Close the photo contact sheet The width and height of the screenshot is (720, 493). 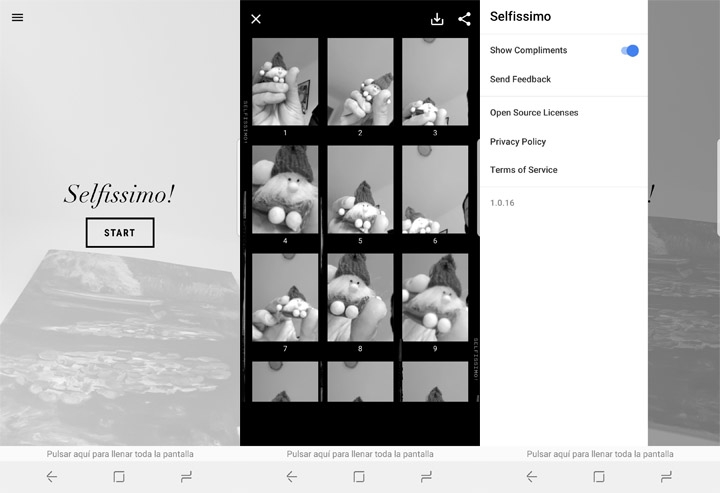(256, 19)
